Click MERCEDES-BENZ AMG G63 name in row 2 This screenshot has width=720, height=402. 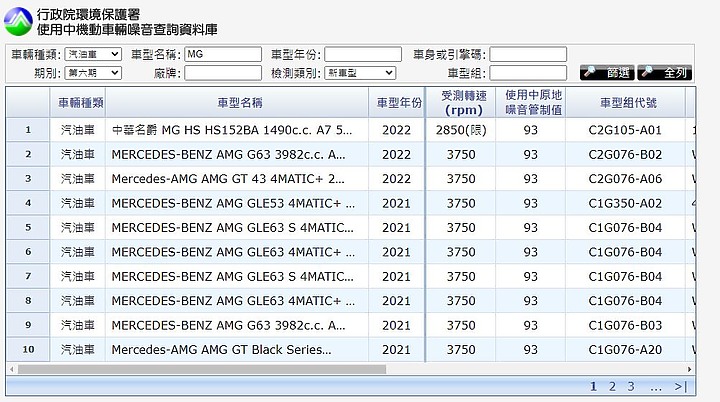[228, 154]
